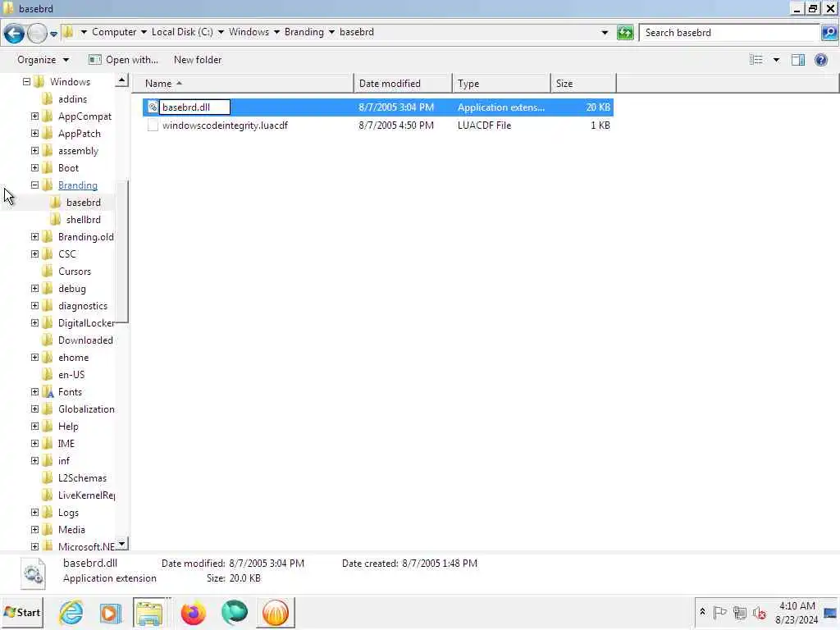Click the windowscodeintegrity.luacdf file icon
Viewport: 840px width, 630px height.
pos(153,126)
